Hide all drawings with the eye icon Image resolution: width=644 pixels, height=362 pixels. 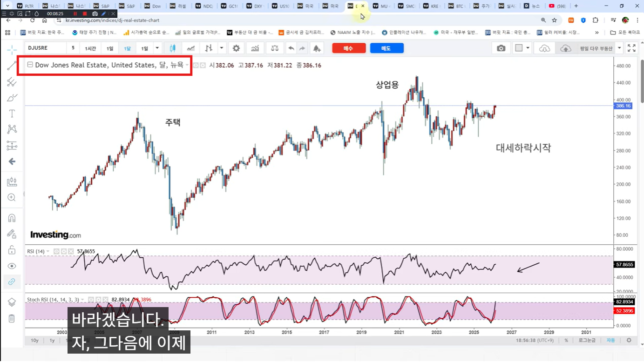pyautogui.click(x=12, y=266)
